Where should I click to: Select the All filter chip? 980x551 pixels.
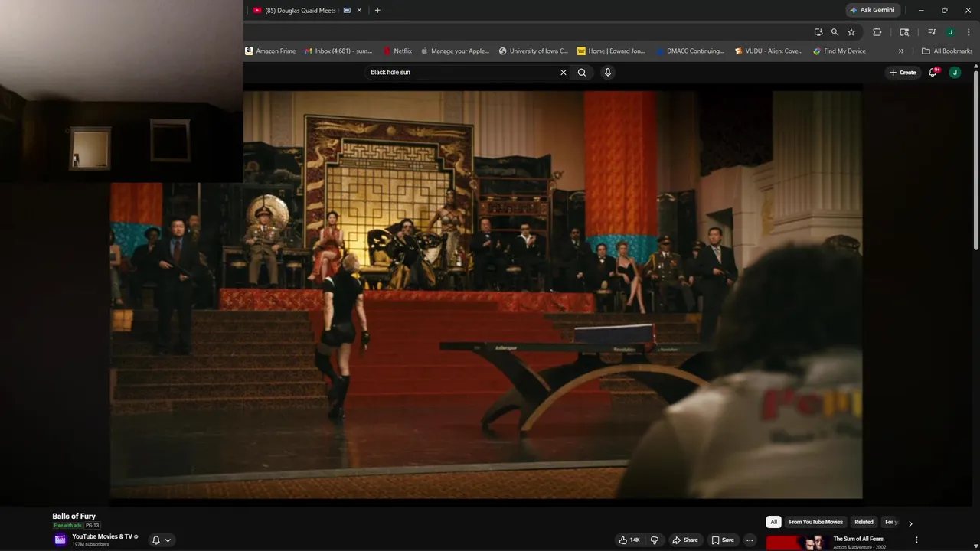point(774,522)
